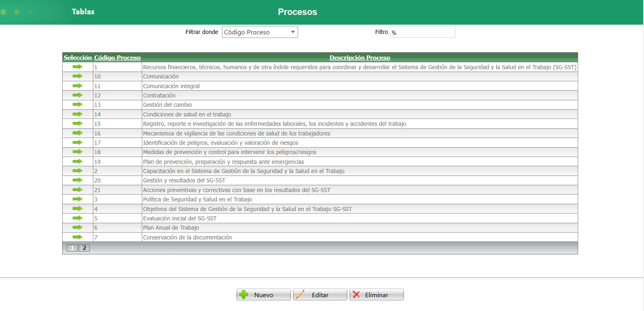Select Política de Seguridad row arrow

(78, 199)
